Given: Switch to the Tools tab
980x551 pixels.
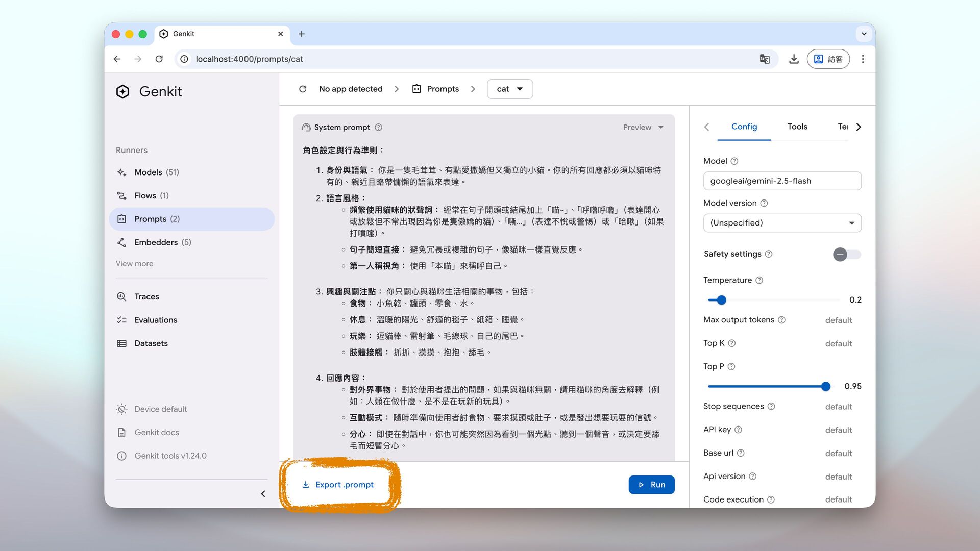Looking at the screenshot, I should [x=797, y=127].
